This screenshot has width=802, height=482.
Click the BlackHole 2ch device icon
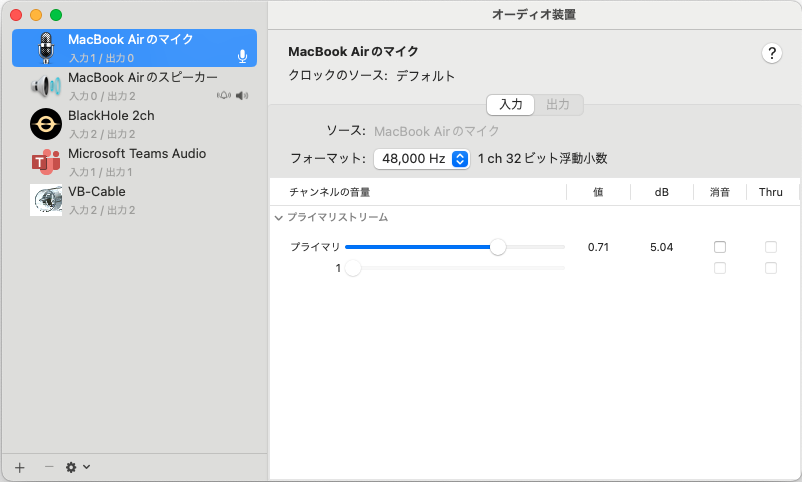click(46, 124)
